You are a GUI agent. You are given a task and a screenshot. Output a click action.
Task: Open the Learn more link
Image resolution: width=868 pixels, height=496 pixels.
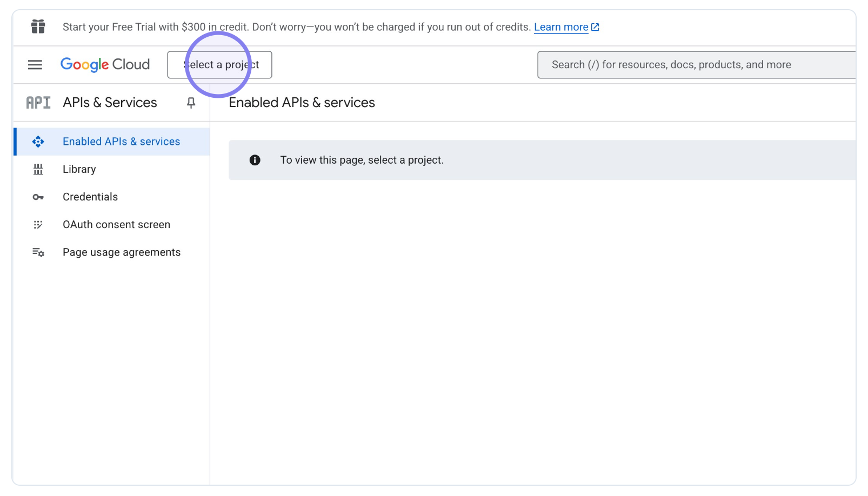(560, 27)
